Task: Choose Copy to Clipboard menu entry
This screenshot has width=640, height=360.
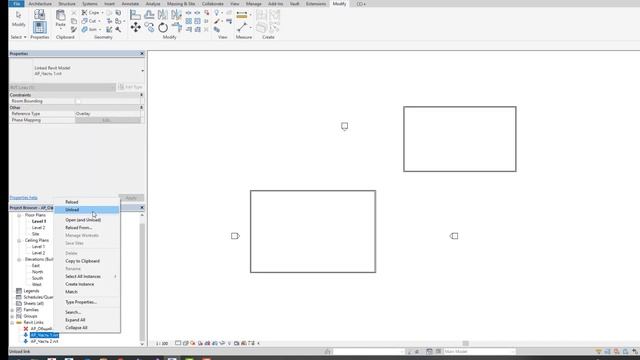Action: point(87,261)
